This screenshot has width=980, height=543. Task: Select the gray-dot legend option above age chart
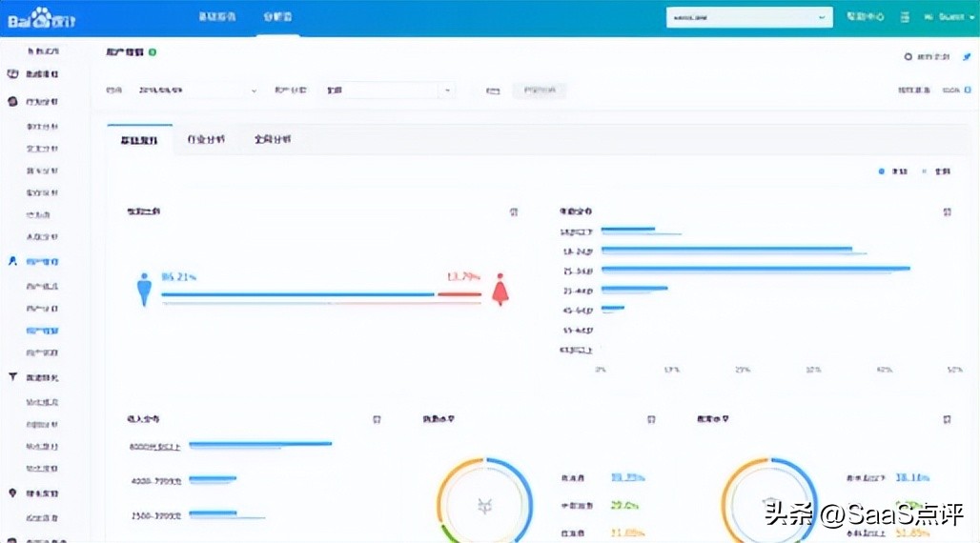(936, 171)
